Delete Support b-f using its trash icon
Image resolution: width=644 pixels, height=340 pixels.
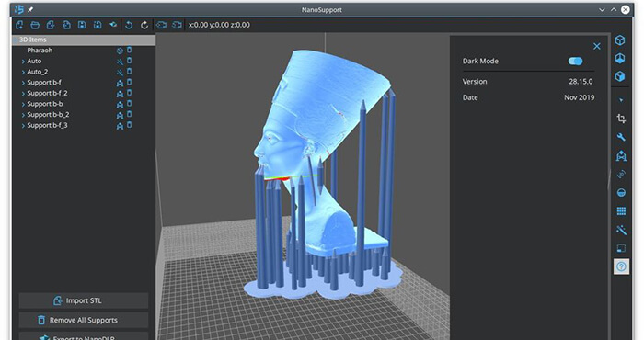129,82
